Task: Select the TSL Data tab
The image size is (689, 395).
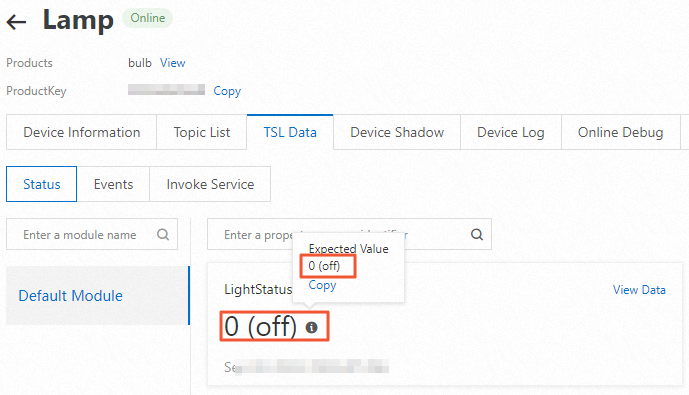Action: coord(290,132)
